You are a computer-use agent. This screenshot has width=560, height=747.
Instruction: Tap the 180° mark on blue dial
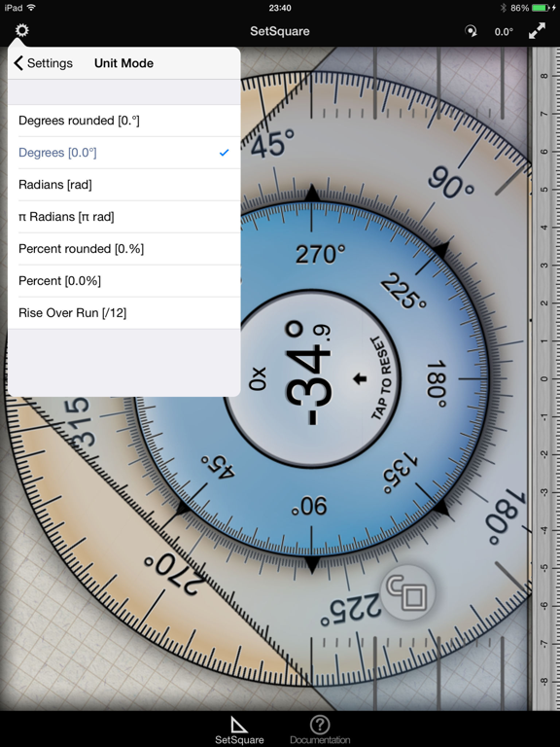point(437,384)
